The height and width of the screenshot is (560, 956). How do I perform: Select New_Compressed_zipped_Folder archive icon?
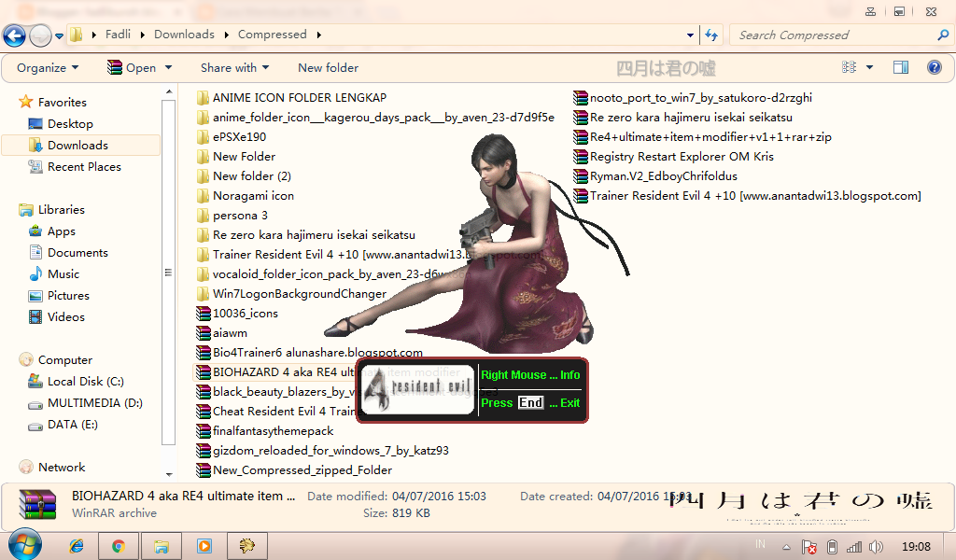[203, 469]
